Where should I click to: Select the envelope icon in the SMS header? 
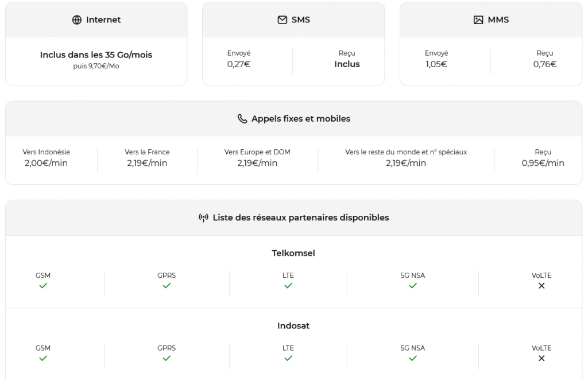[x=281, y=19]
